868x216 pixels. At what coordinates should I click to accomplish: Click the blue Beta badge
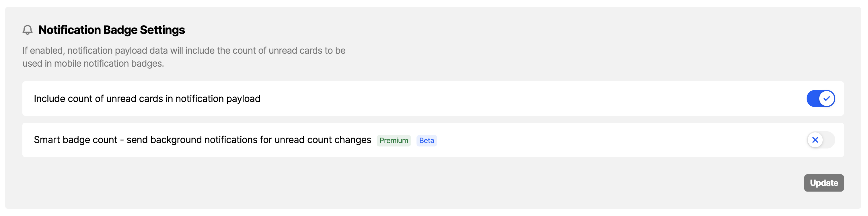tap(427, 140)
